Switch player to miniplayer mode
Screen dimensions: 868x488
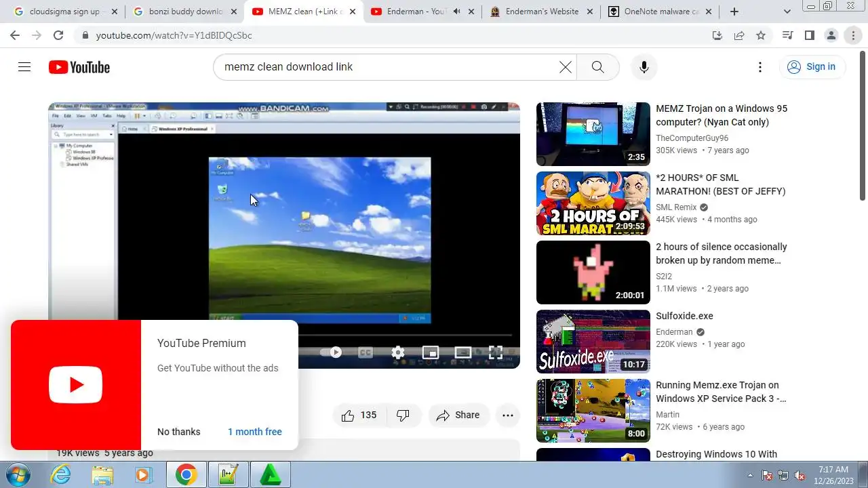(431, 352)
